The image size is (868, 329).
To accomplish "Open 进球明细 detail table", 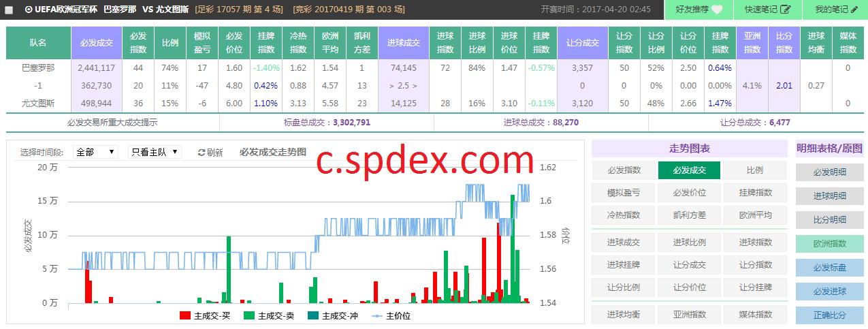I will [x=829, y=196].
